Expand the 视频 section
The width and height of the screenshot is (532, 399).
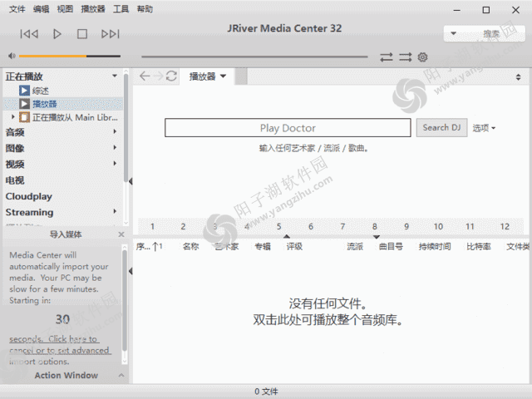tap(115, 164)
